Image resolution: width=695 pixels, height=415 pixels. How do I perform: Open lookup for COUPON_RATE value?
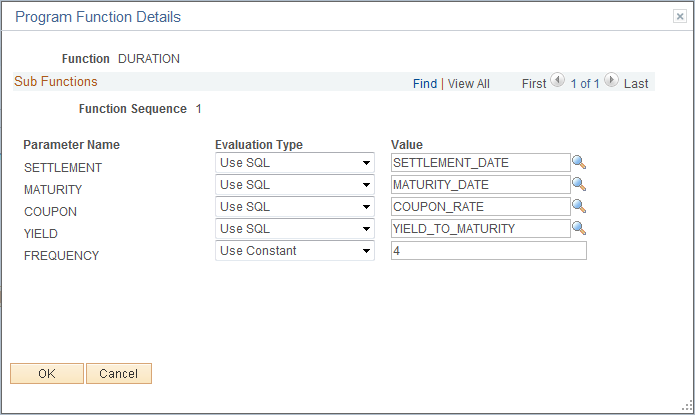579,207
